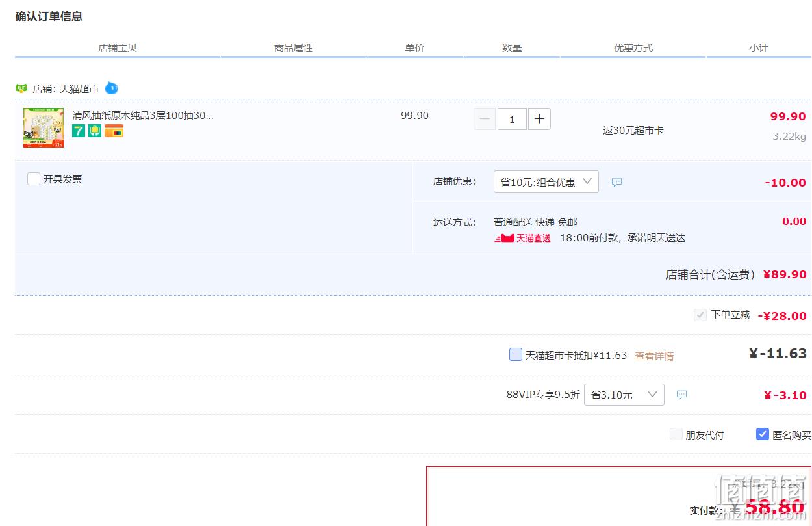Click the 普通配送 快递 免邮 shipping text
Image resolution: width=812 pixels, height=526 pixels.
coord(535,222)
